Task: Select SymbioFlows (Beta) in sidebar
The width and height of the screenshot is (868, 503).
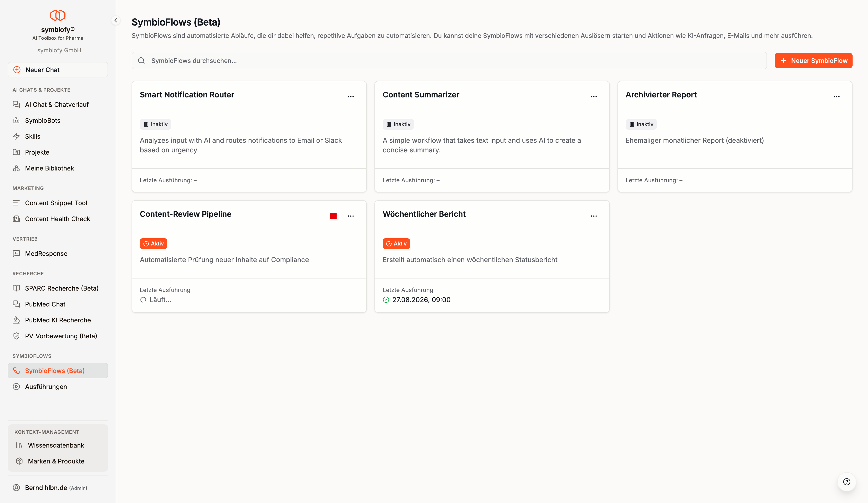Action: (58, 371)
